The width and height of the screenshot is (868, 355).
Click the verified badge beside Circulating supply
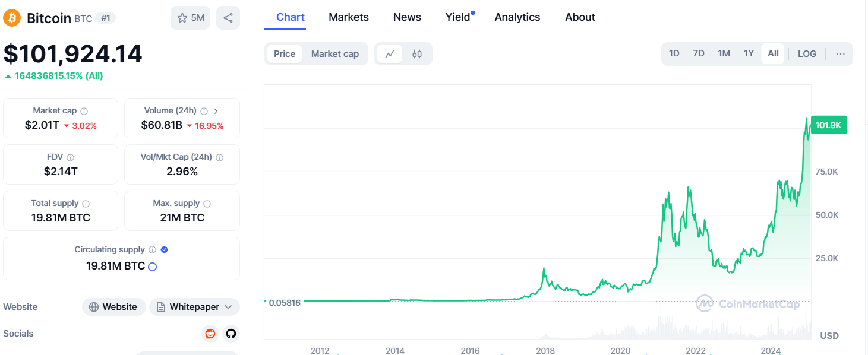pyautogui.click(x=165, y=250)
